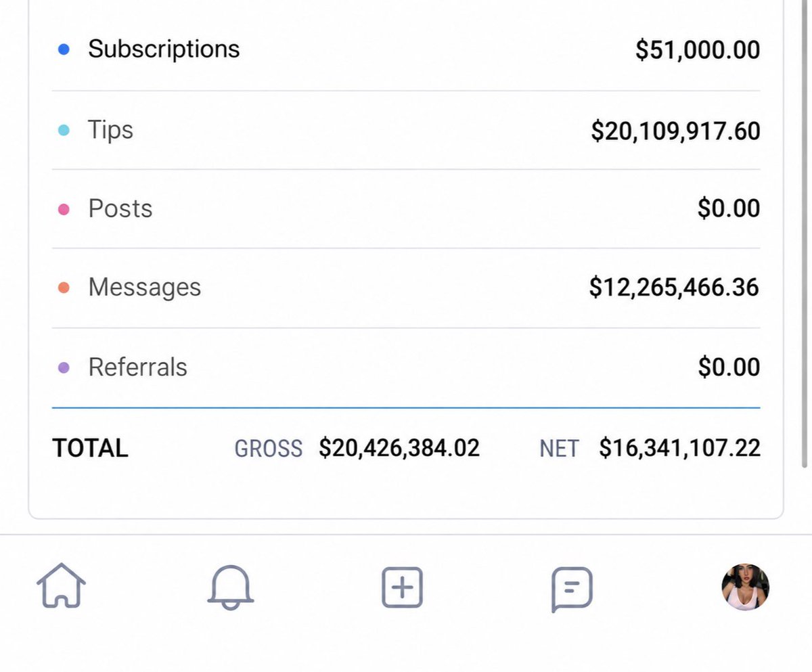Click the net total $16,341,107.22
The image size is (812, 672).
[680, 448]
